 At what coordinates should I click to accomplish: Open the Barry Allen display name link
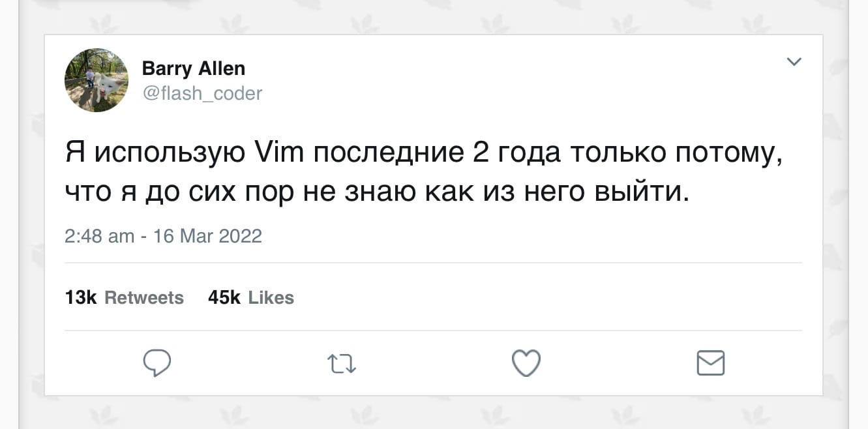point(193,68)
